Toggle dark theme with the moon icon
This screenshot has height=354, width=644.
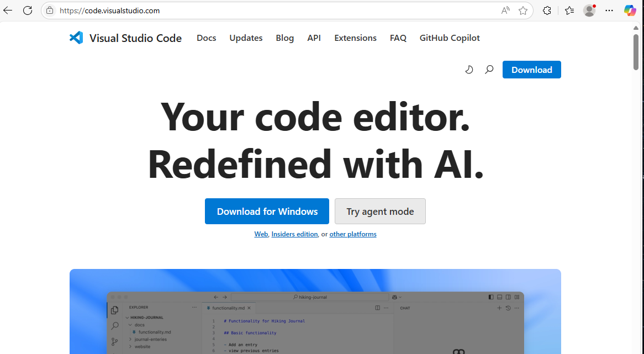click(x=469, y=70)
